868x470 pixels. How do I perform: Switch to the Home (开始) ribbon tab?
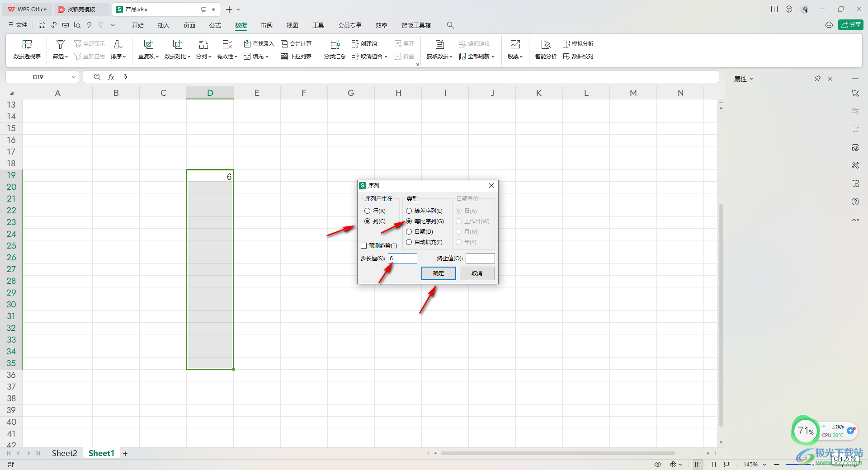[138, 25]
